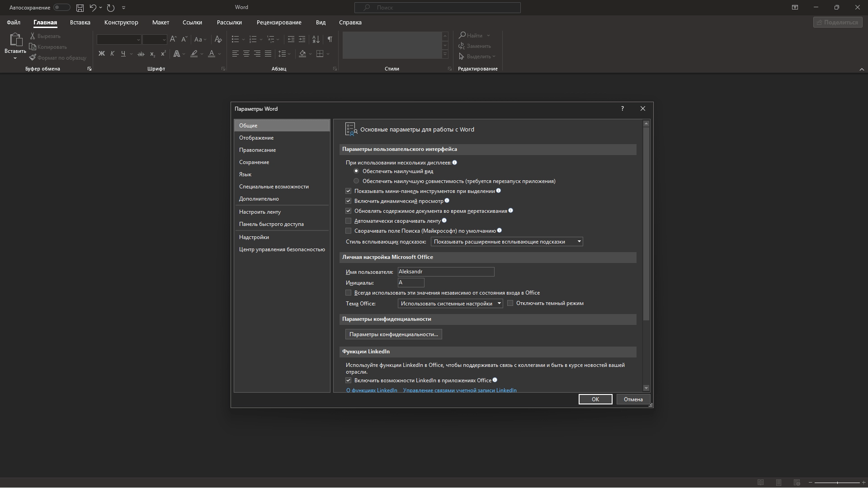Click the user name input field
This screenshot has height=488, width=868.
point(445,272)
